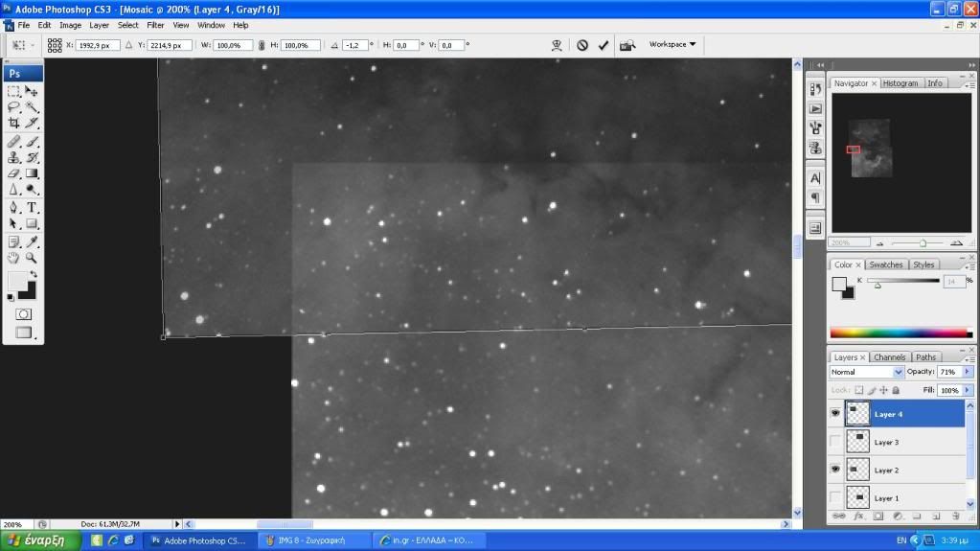
Task: Click the rotation angle input field
Action: (x=357, y=45)
